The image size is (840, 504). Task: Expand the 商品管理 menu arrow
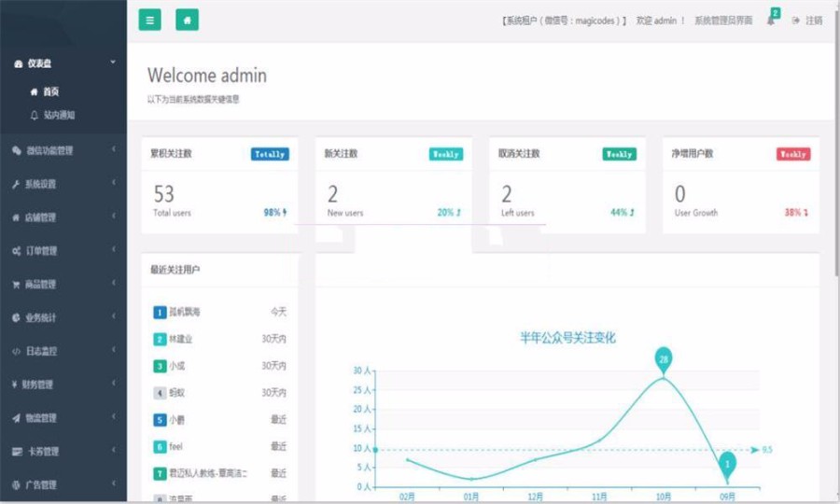click(114, 282)
